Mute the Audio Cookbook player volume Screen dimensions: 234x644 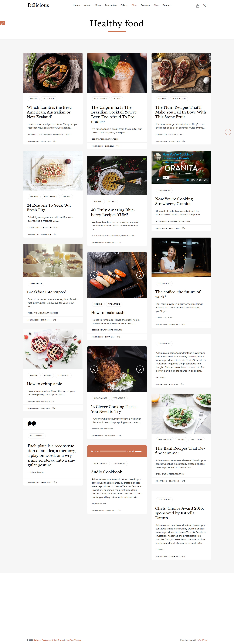coord(133,451)
